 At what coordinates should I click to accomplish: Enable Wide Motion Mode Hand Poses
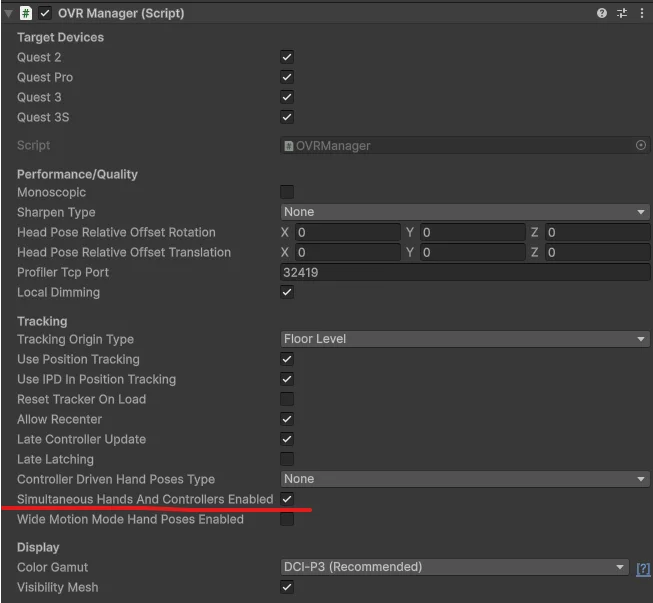click(x=287, y=519)
